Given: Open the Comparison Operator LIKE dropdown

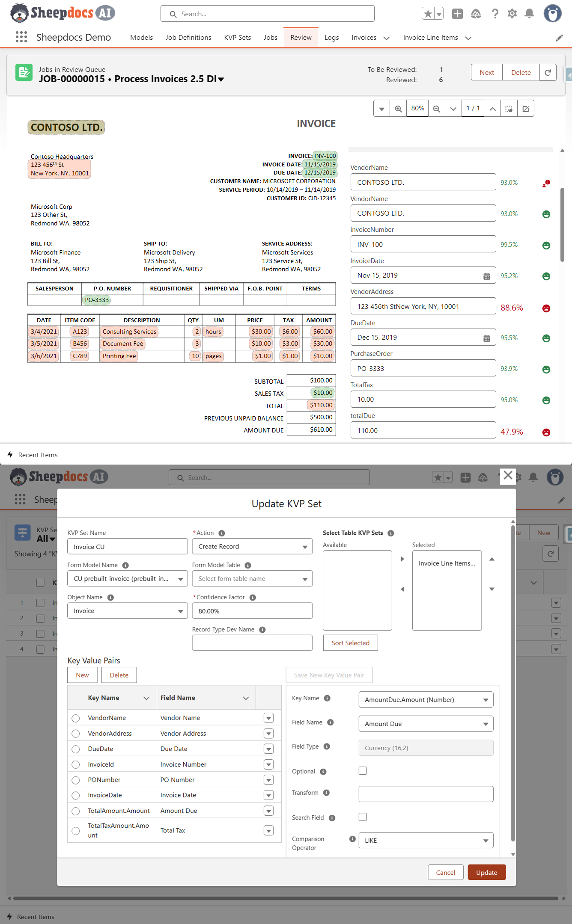Looking at the screenshot, I should tap(426, 841).
